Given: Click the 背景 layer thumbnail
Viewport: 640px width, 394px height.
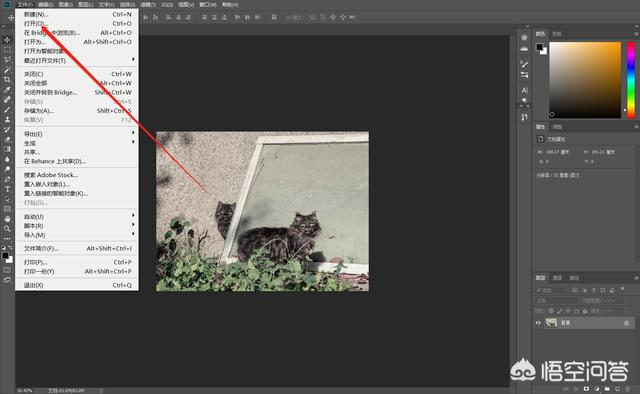Looking at the screenshot, I should point(551,323).
